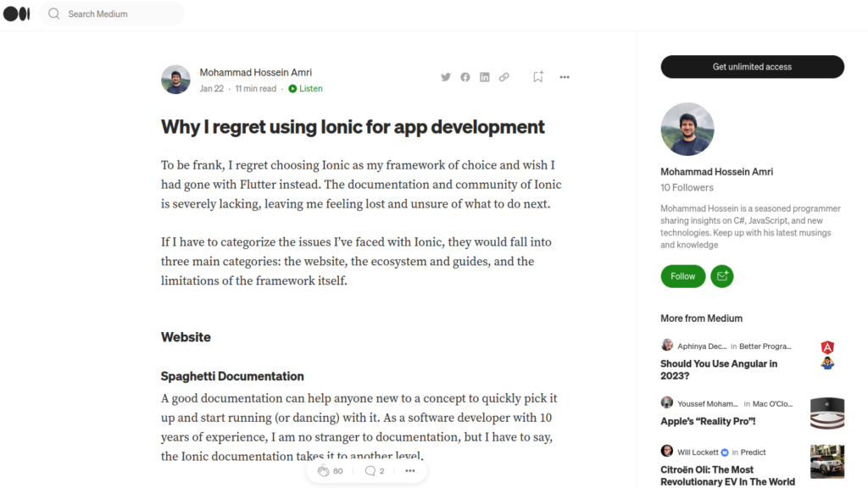This screenshot has height=488, width=868.
Task: Open more options in bottom floating bar
Action: (x=410, y=471)
